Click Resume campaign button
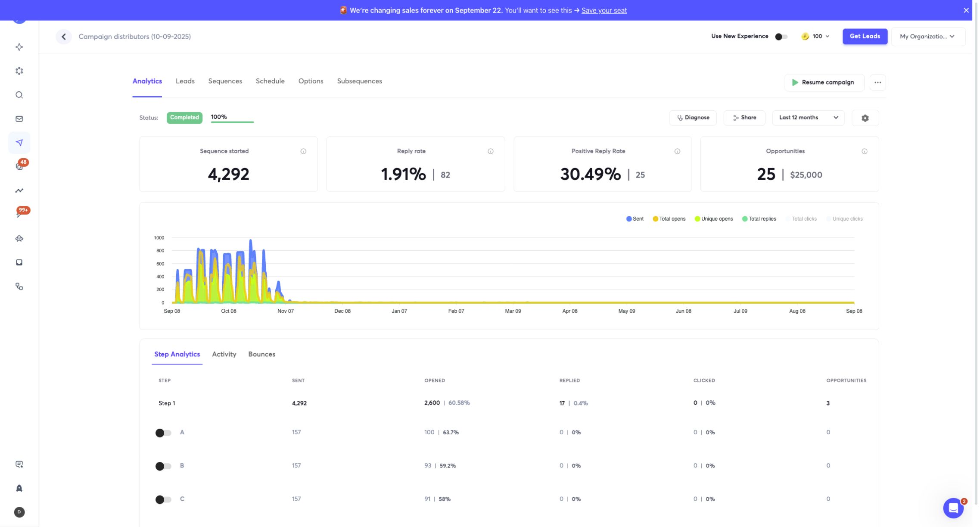Screen dimensions: 980x527 pos(824,82)
